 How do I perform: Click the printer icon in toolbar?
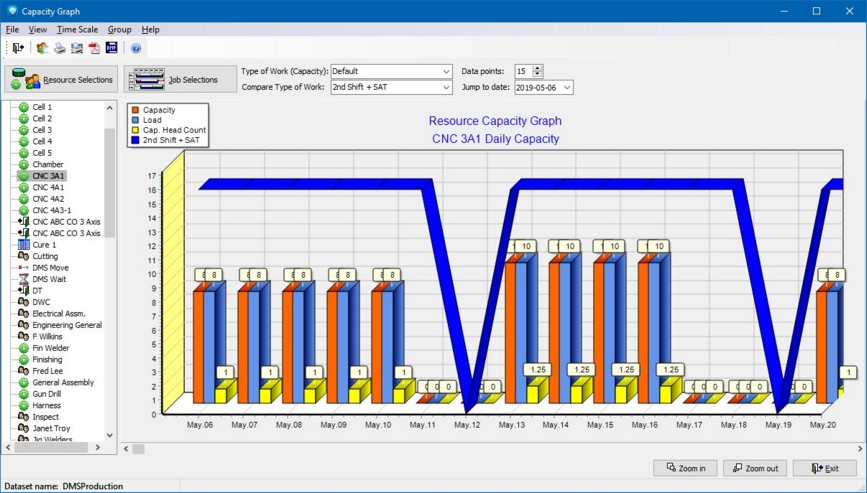(59, 48)
